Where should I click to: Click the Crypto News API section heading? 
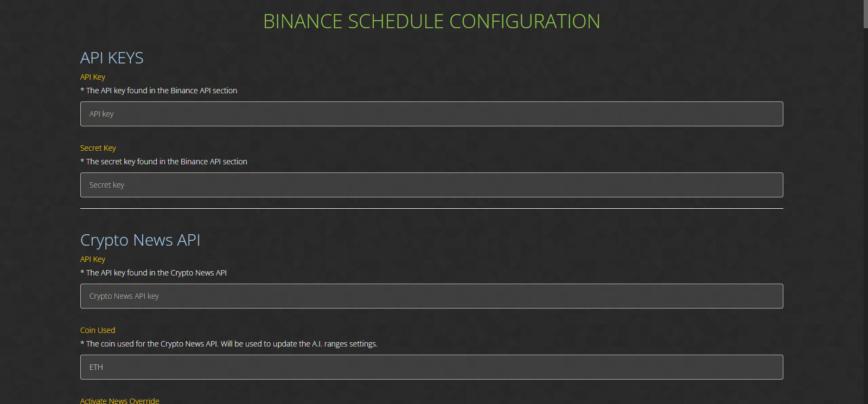pyautogui.click(x=140, y=240)
